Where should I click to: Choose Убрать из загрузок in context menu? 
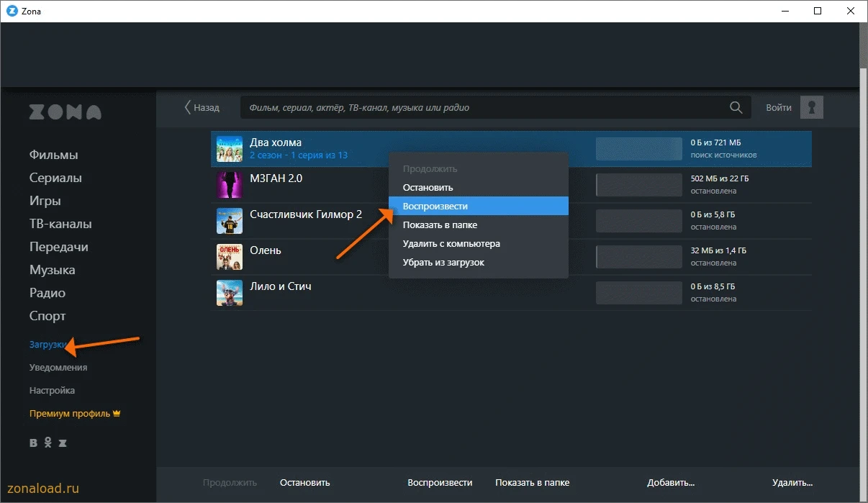(x=479, y=262)
